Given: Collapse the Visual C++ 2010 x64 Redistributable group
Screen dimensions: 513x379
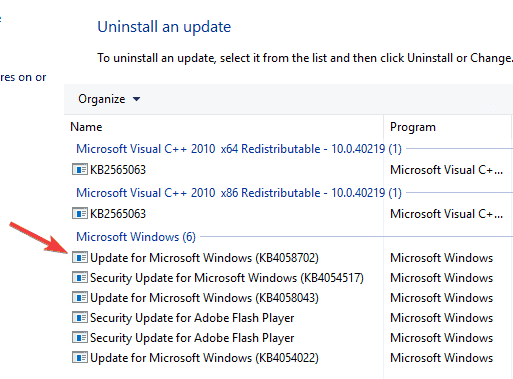Looking at the screenshot, I should coord(239,149).
